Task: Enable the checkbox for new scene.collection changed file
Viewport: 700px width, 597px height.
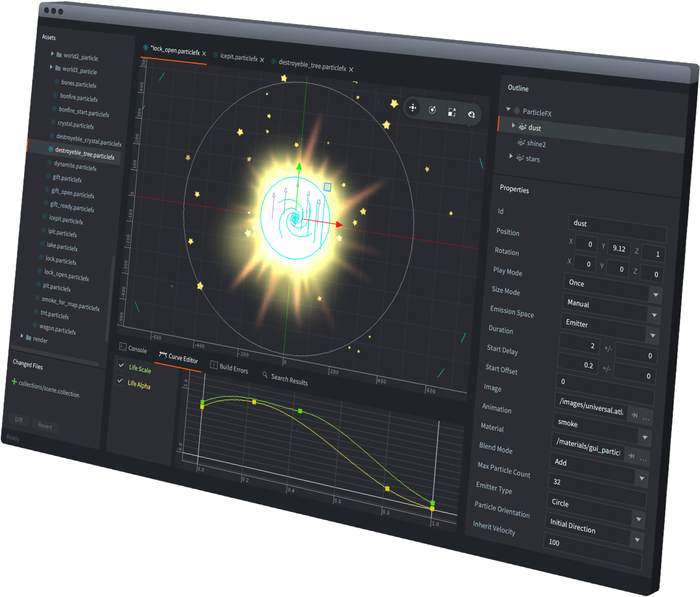Action: 14,382
